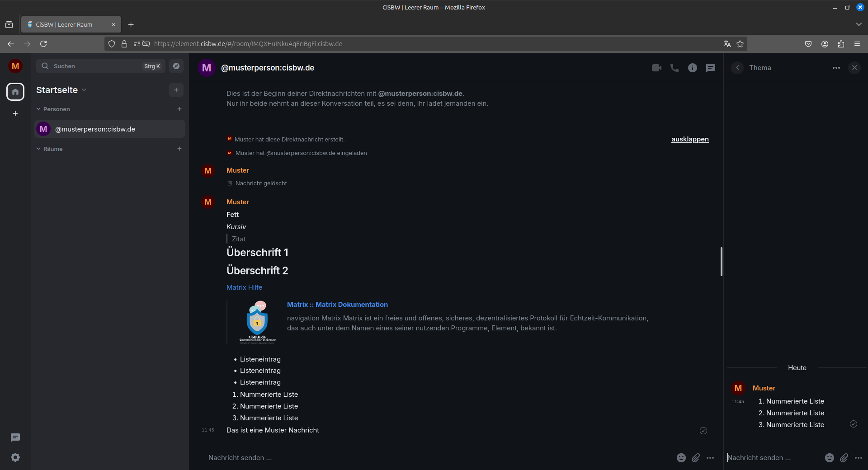Open the Element settings gear
The height and width of the screenshot is (470, 868).
click(15, 457)
